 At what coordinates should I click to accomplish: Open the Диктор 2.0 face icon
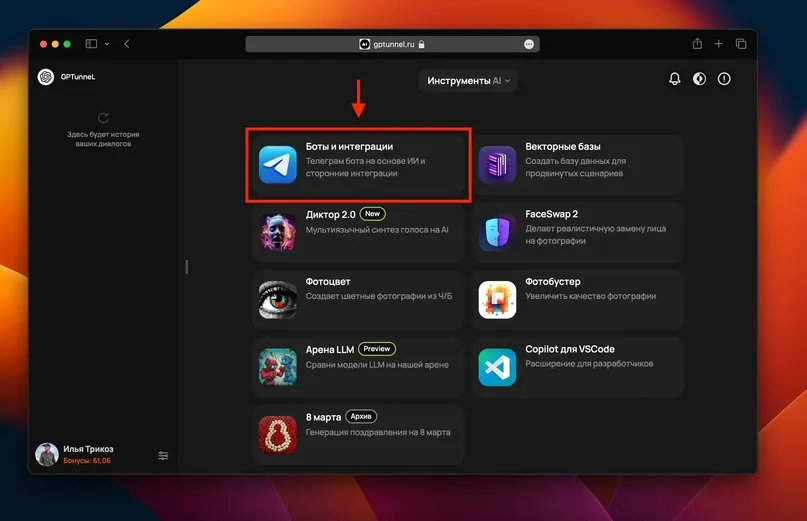point(278,232)
